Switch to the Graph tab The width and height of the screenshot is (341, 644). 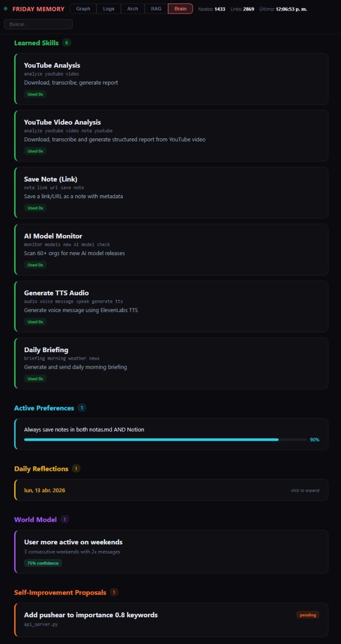tap(83, 9)
